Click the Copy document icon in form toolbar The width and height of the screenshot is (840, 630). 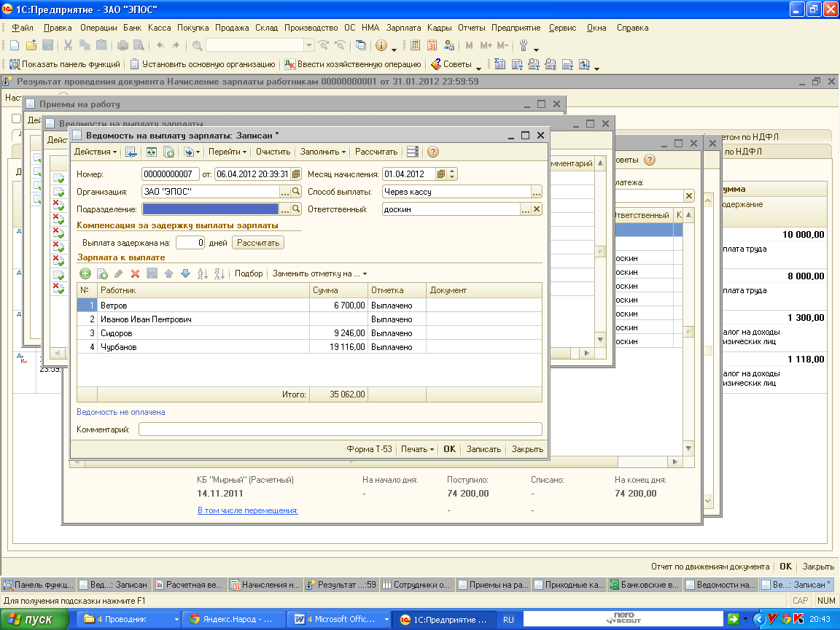coord(168,152)
